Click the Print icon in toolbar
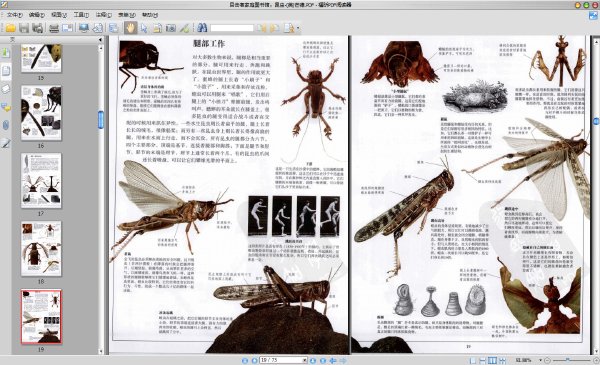Viewport: 600px width, 365px height. coord(54,28)
